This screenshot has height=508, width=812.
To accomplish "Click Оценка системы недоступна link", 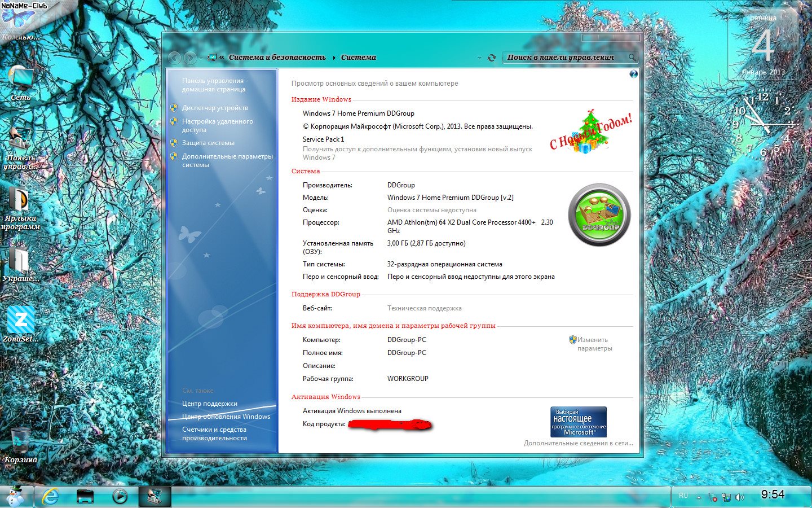I will click(x=431, y=210).
